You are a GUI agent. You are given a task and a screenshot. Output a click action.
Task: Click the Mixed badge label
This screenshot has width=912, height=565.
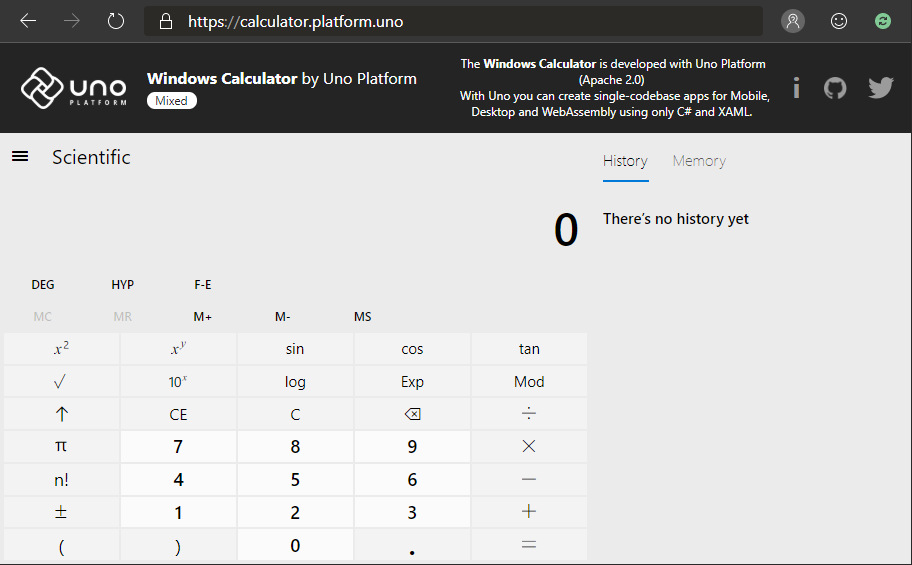point(172,101)
